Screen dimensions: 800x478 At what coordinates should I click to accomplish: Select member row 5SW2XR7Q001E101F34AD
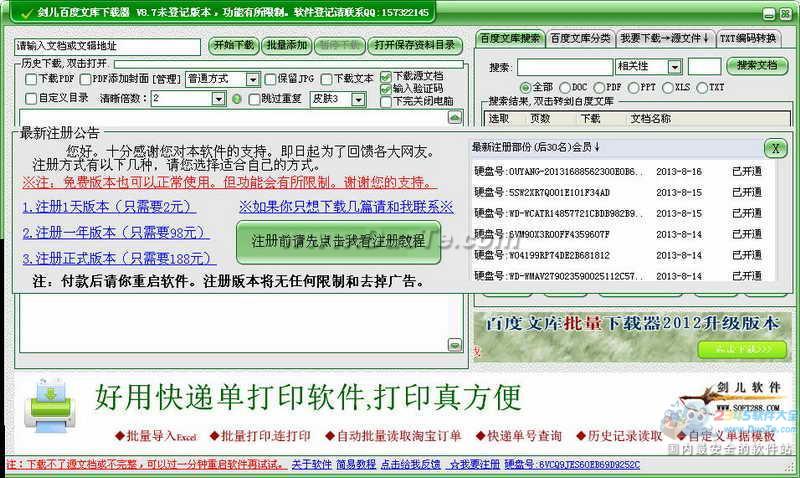click(x=619, y=193)
